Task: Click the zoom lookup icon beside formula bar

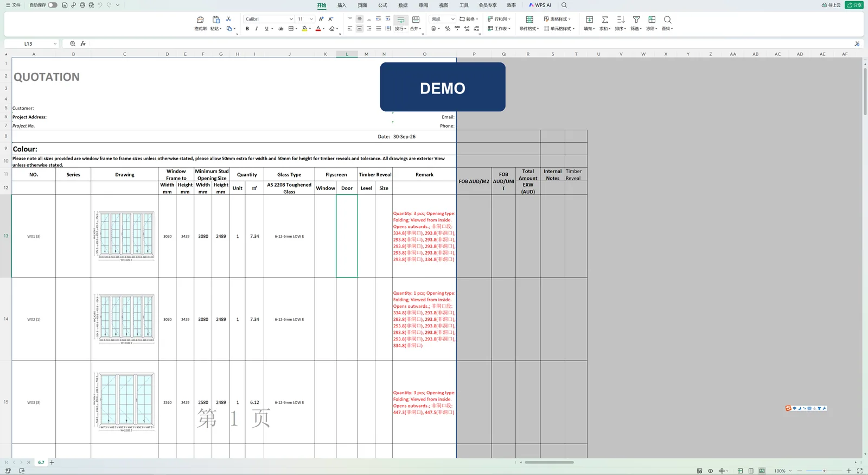Action: [73, 43]
